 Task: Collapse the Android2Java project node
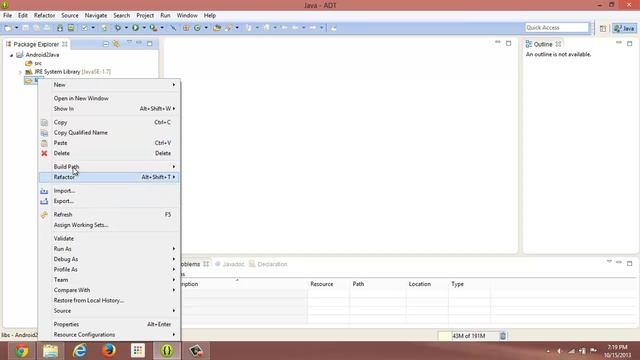pyautogui.click(x=11, y=55)
